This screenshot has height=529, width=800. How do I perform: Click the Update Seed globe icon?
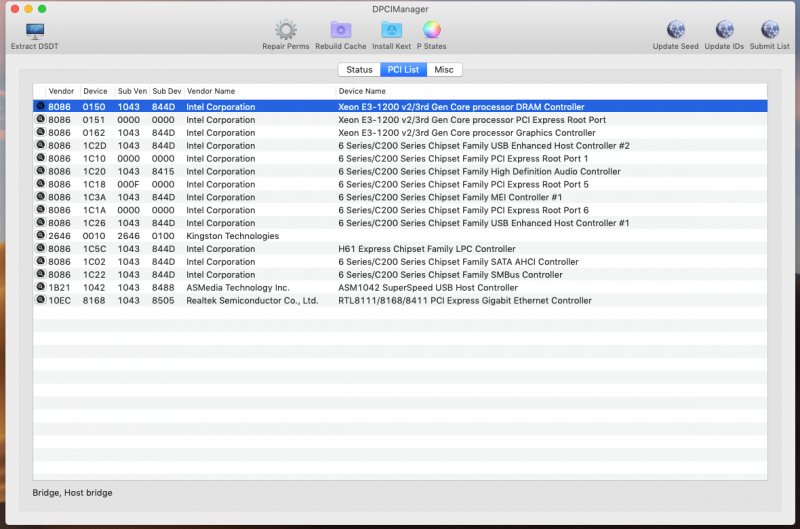pos(675,30)
